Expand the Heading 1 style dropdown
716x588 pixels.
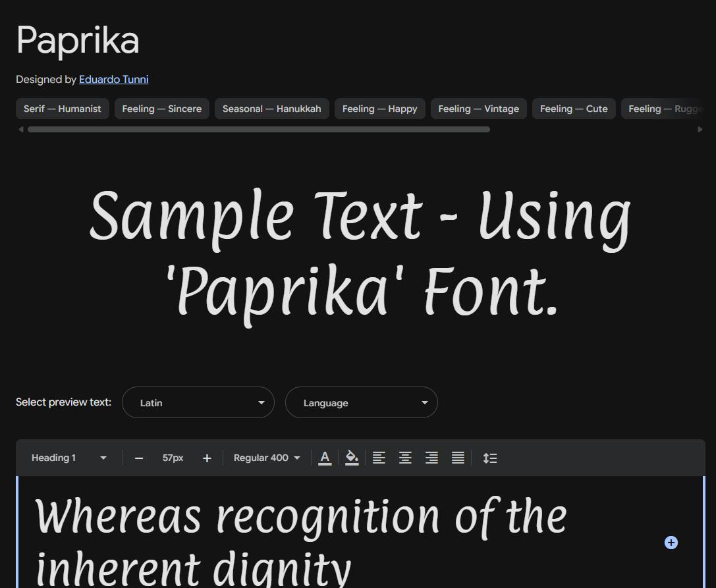[x=69, y=458]
